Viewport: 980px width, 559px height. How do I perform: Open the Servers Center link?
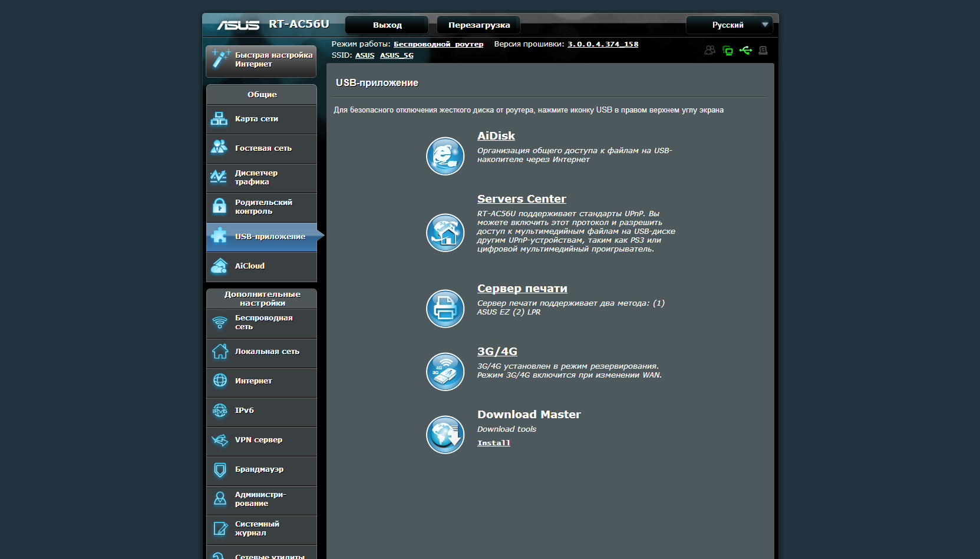pos(522,199)
